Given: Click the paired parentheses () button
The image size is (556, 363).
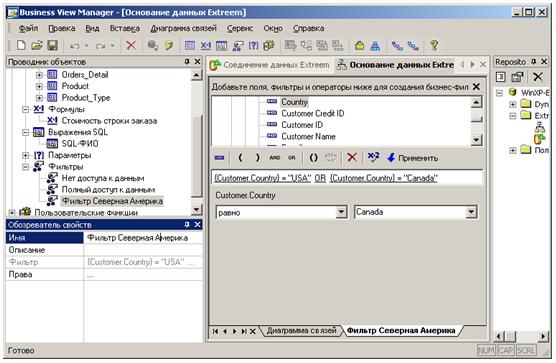Looking at the screenshot, I should (x=313, y=158).
